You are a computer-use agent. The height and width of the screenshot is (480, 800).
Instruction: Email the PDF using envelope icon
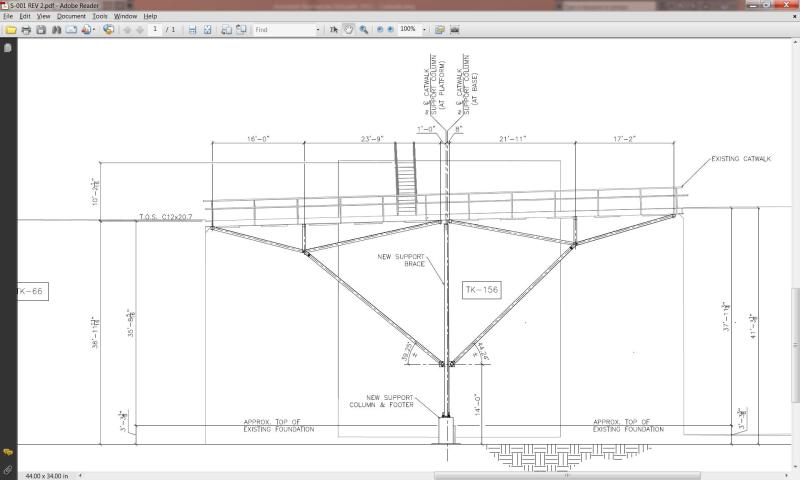[71, 30]
